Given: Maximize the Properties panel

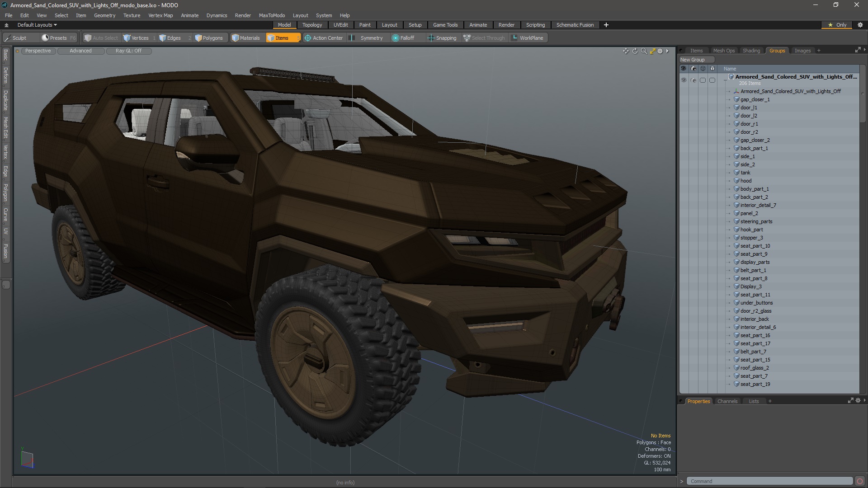Looking at the screenshot, I should [x=850, y=401].
